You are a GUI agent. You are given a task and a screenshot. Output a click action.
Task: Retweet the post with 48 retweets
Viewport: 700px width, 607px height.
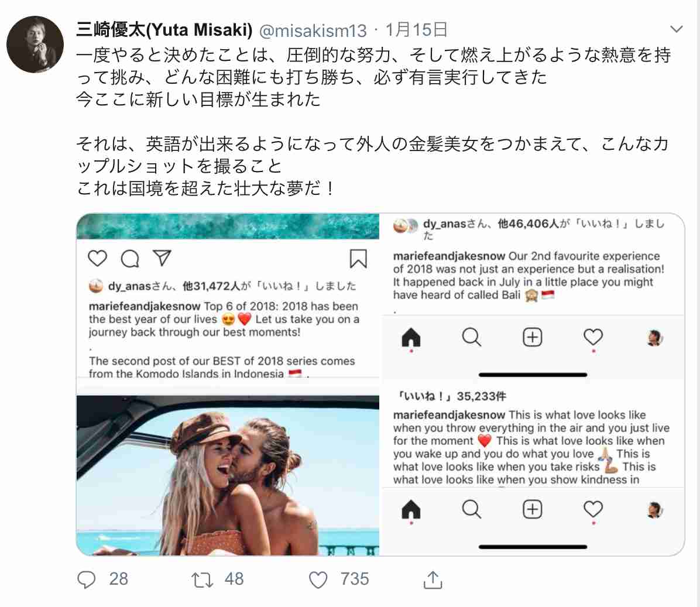pyautogui.click(x=203, y=579)
